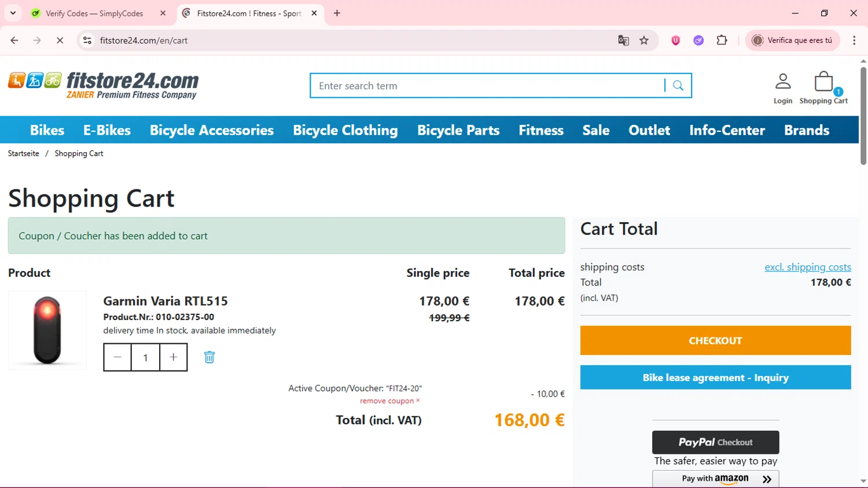Image resolution: width=868 pixels, height=488 pixels.
Task: Open the tab search dropdown arrow
Action: coord(13,13)
